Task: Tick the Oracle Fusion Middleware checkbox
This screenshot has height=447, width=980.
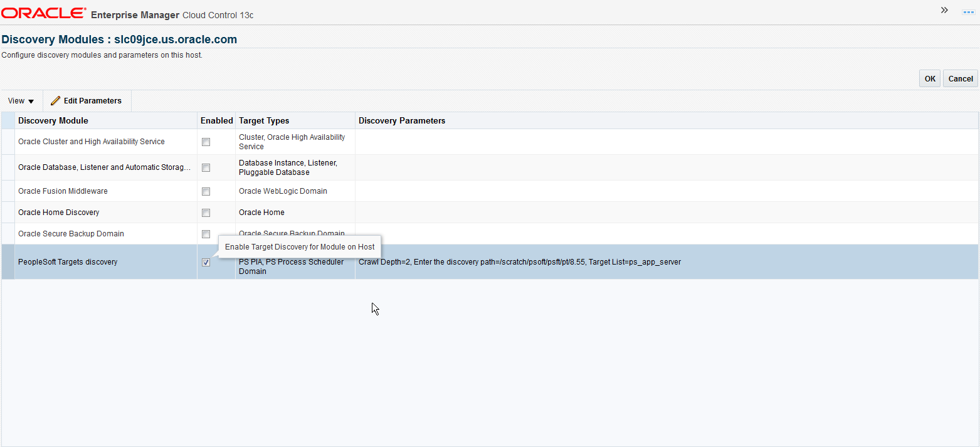Action: click(x=206, y=192)
